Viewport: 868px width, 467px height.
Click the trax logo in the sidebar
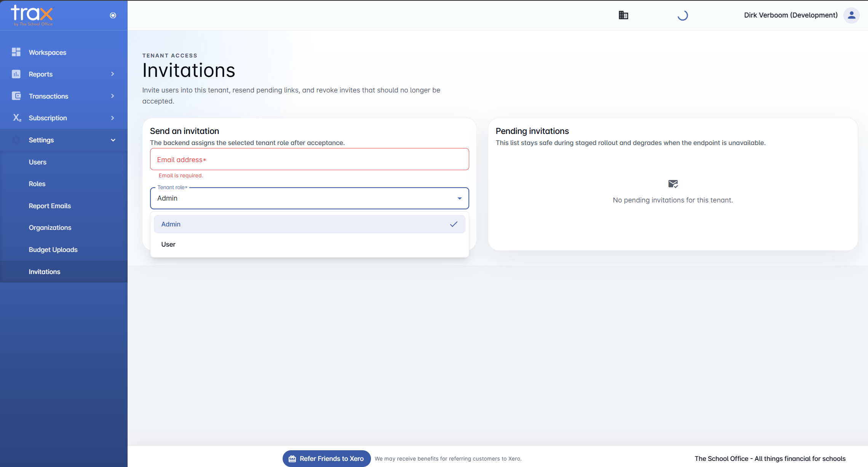32,15
